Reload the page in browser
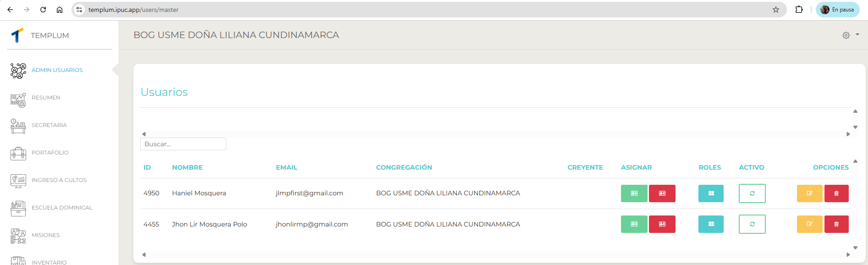The height and width of the screenshot is (265, 868). pyautogui.click(x=43, y=10)
